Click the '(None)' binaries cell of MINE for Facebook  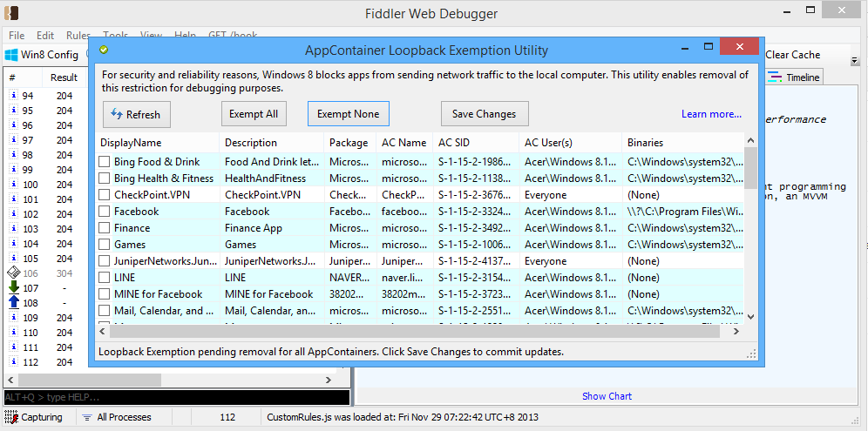pos(683,294)
